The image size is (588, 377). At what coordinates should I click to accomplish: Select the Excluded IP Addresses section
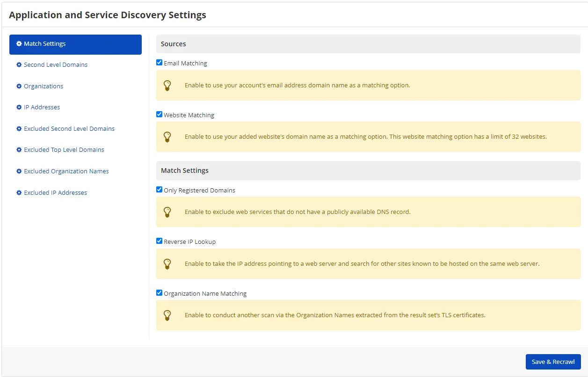click(x=55, y=192)
